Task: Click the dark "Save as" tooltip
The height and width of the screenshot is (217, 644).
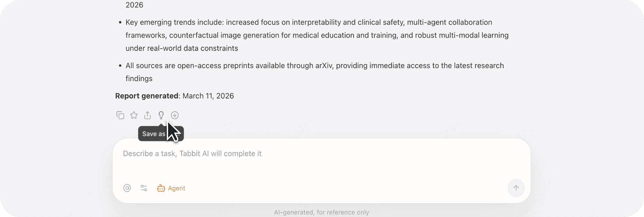Action: click(x=154, y=134)
